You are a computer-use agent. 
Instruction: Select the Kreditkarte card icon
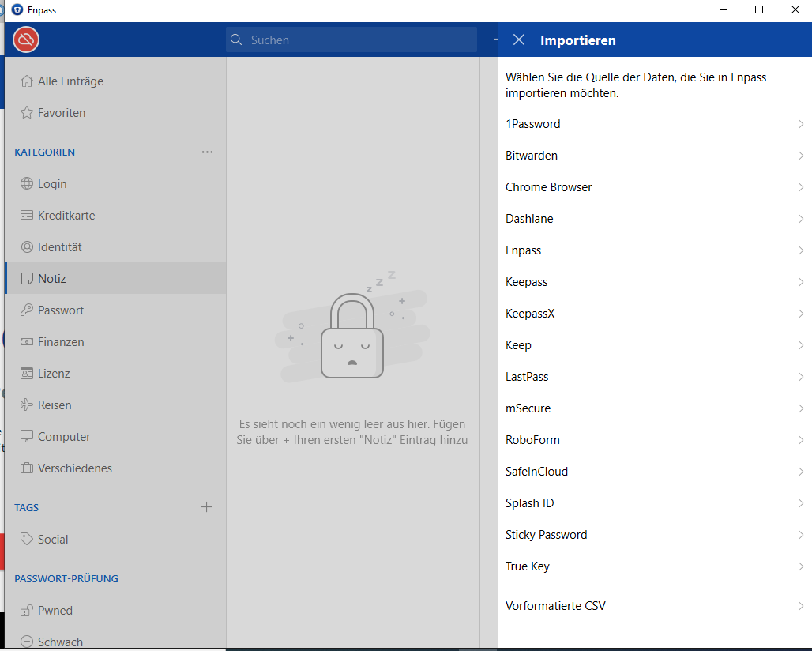pos(26,216)
